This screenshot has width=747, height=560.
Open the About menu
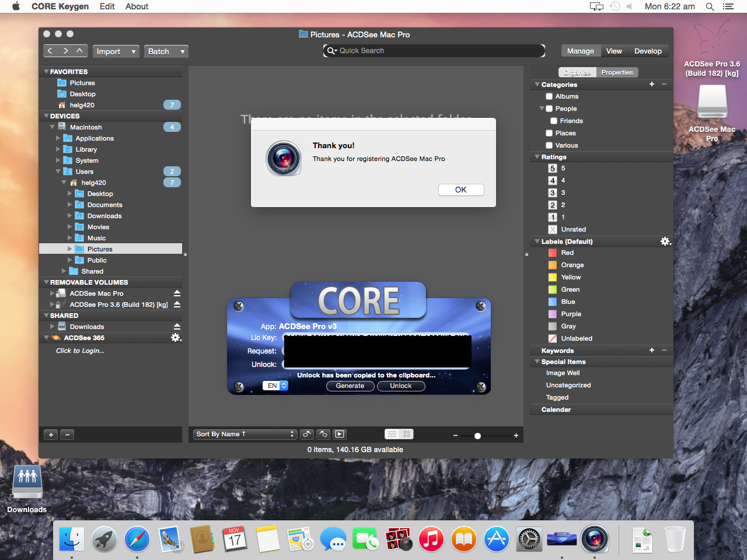click(137, 6)
